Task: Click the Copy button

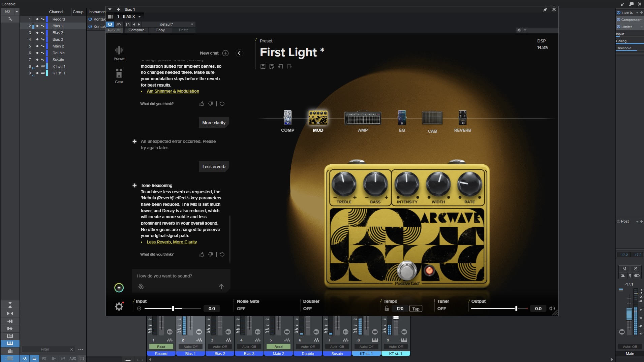Action: tap(160, 30)
